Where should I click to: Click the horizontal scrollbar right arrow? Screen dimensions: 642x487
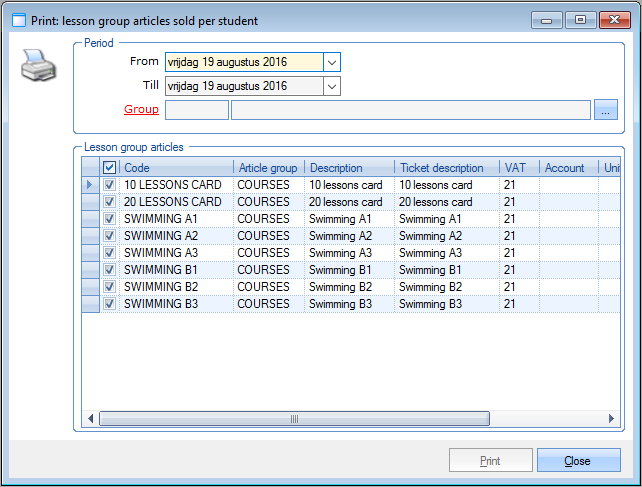pyautogui.click(x=613, y=419)
